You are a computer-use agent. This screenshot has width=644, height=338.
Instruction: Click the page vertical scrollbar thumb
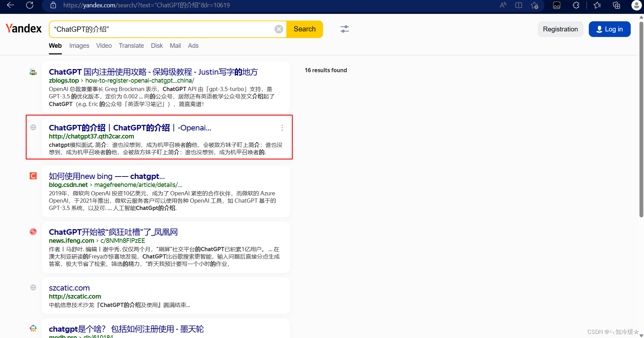641,119
